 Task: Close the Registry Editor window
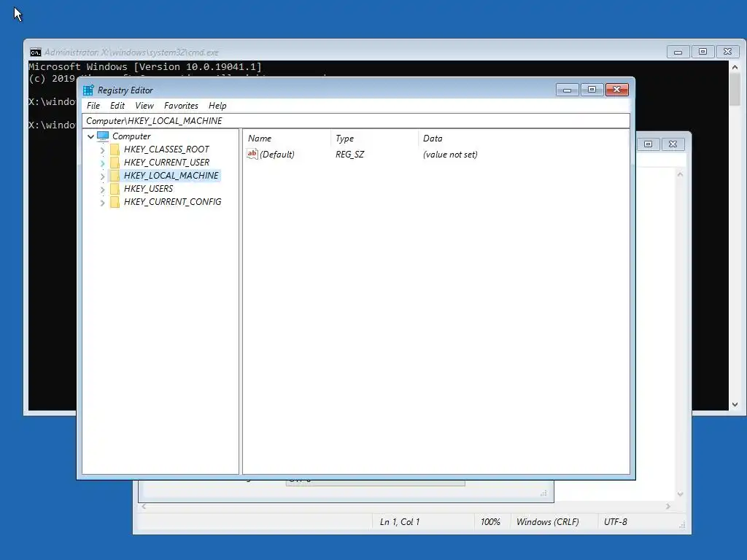click(617, 90)
